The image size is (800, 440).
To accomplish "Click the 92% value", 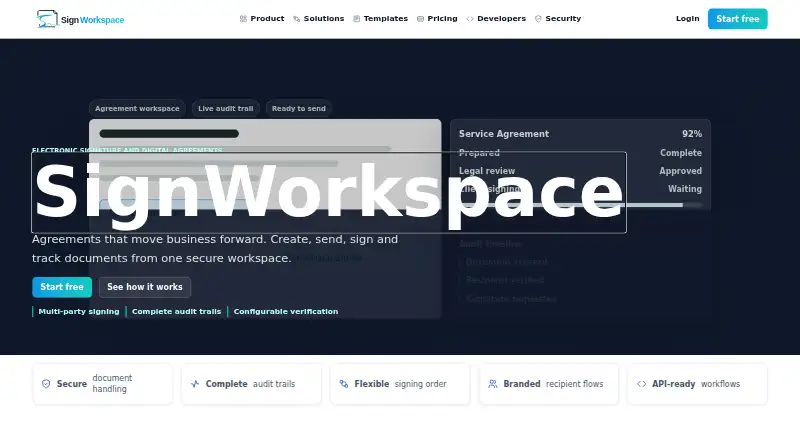I will click(692, 134).
